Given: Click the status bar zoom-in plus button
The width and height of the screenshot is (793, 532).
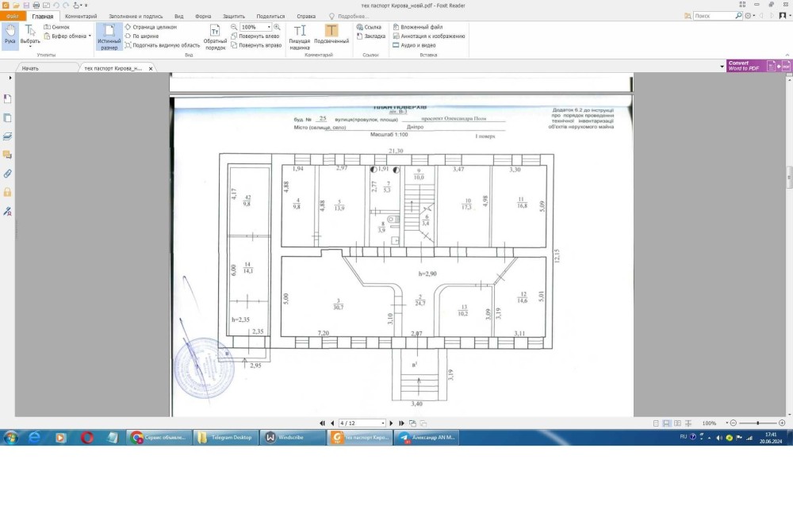Looking at the screenshot, I should click(782, 423).
